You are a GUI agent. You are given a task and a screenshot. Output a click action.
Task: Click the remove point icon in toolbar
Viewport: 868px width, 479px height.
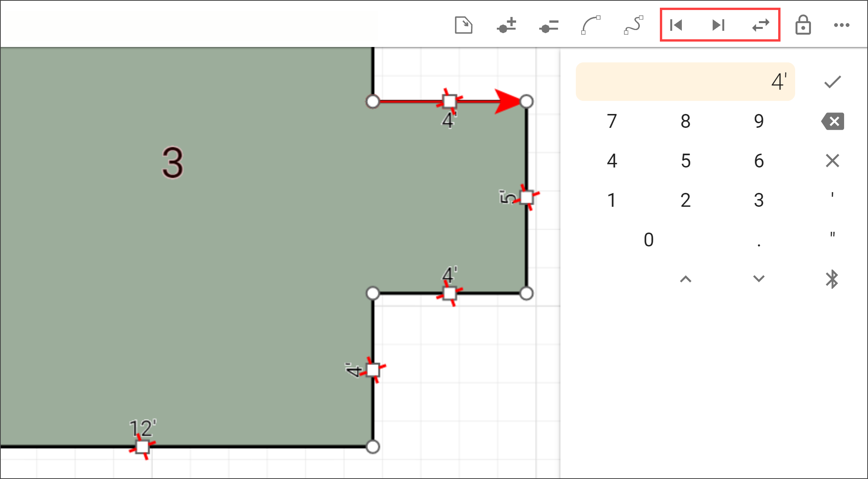pos(549,26)
